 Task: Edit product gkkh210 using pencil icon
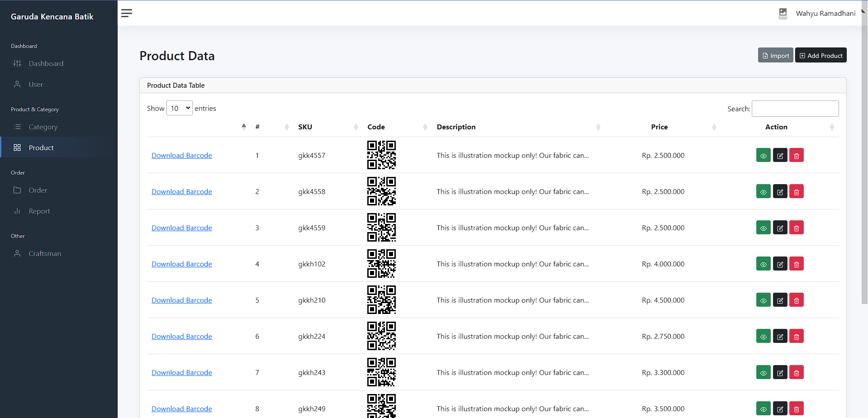(x=780, y=300)
